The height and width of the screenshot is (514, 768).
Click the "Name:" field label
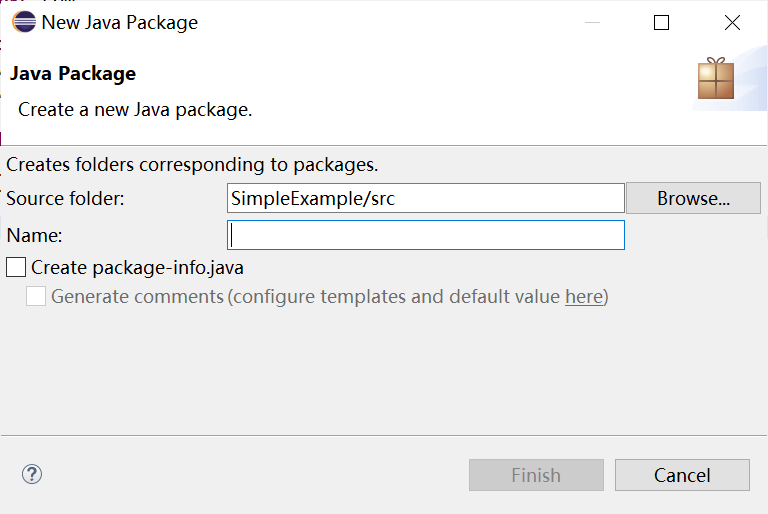(34, 235)
